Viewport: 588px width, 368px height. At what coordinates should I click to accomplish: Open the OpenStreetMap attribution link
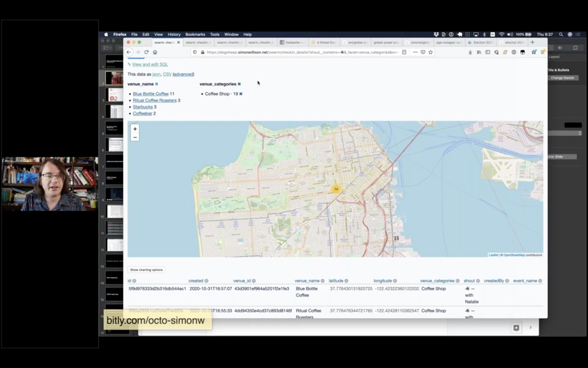(x=514, y=255)
